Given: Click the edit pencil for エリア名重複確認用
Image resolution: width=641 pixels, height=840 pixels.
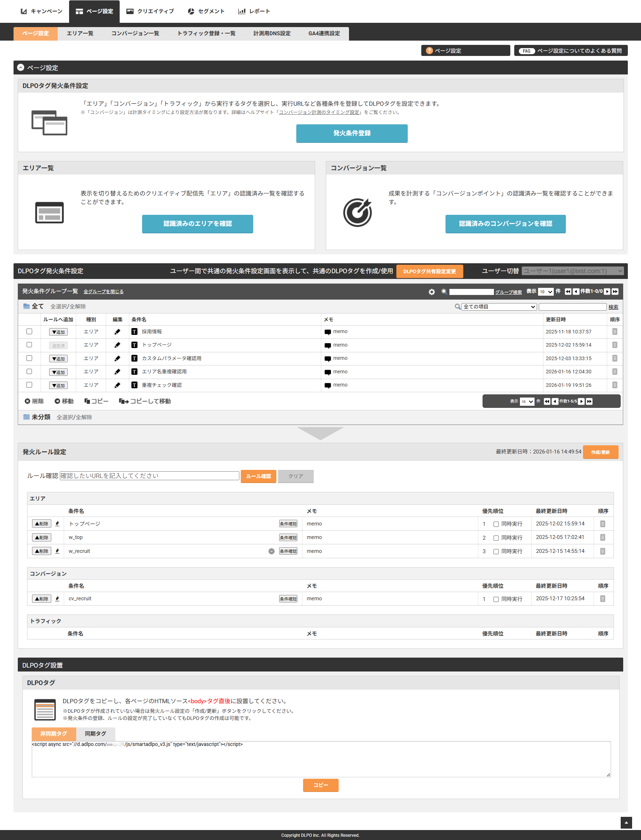Looking at the screenshot, I should [x=117, y=372].
